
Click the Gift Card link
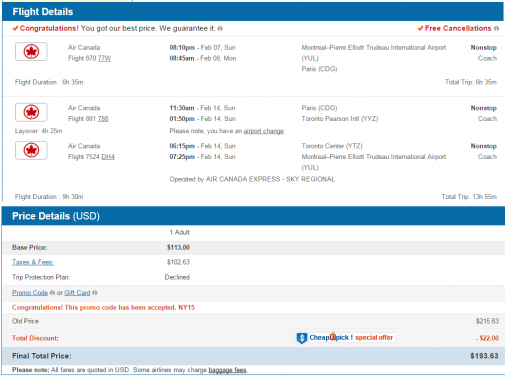click(77, 293)
